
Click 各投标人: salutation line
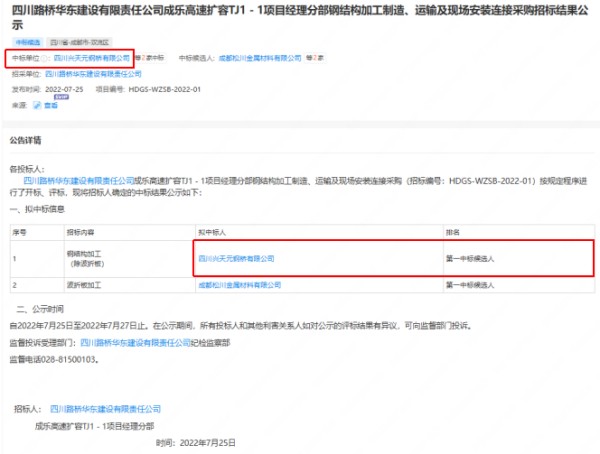click(x=27, y=169)
